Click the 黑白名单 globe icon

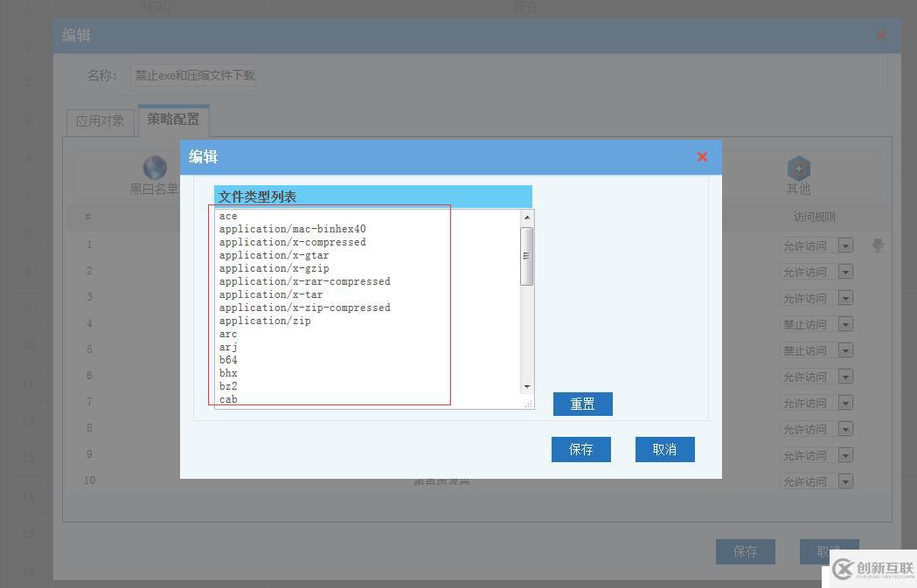[155, 168]
